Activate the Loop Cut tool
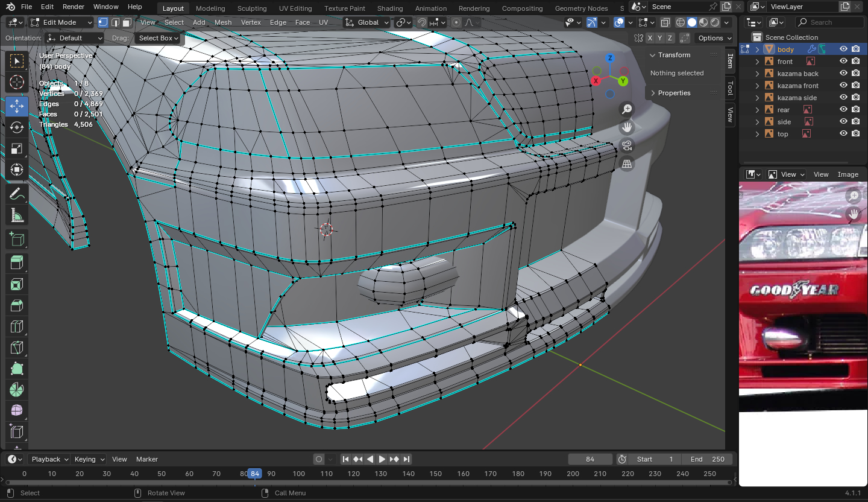The height and width of the screenshot is (502, 868). point(17,327)
